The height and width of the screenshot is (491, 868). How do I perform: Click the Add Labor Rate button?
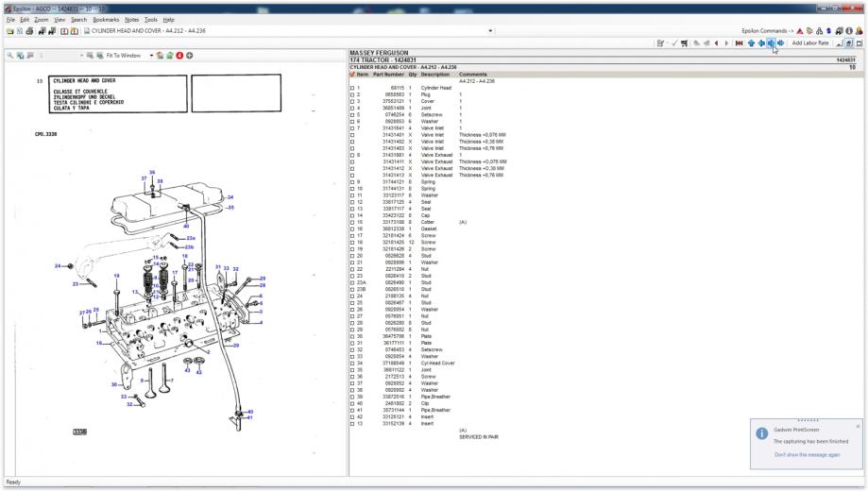(x=810, y=43)
